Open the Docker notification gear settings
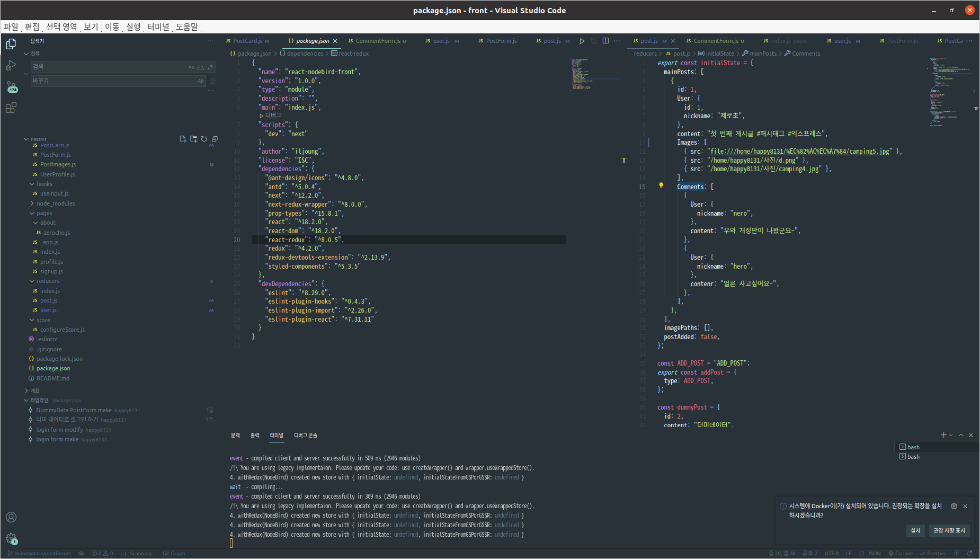The width and height of the screenshot is (980, 559). 954,506
